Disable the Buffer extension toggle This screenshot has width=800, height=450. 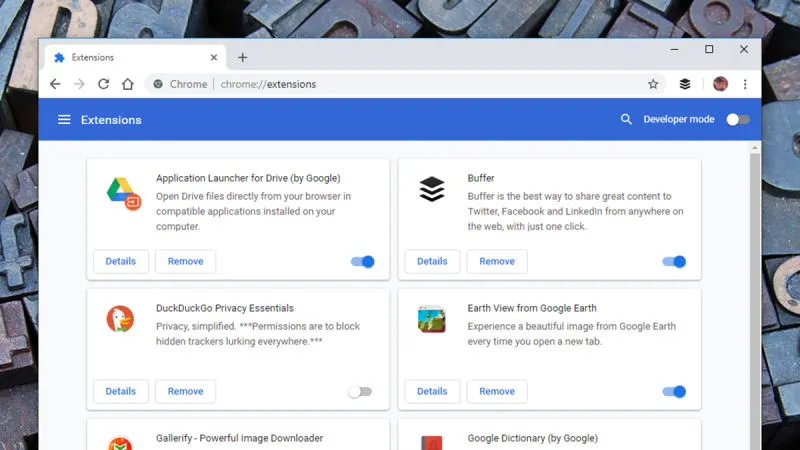tap(674, 262)
